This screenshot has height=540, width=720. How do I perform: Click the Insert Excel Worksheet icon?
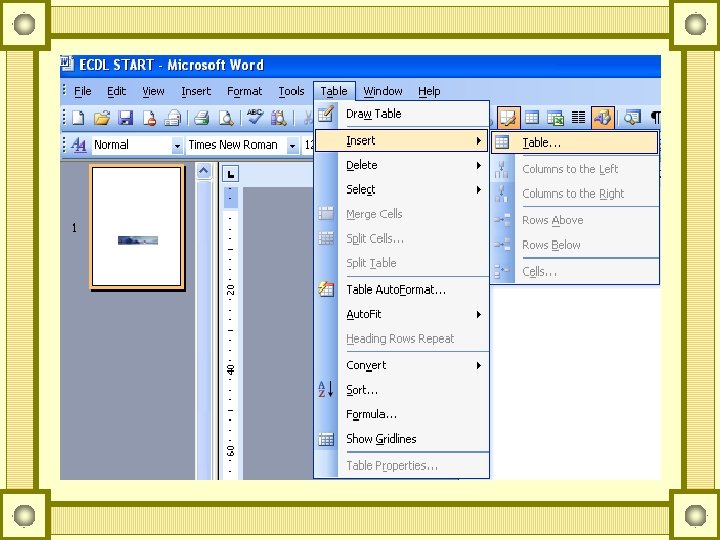(x=555, y=118)
